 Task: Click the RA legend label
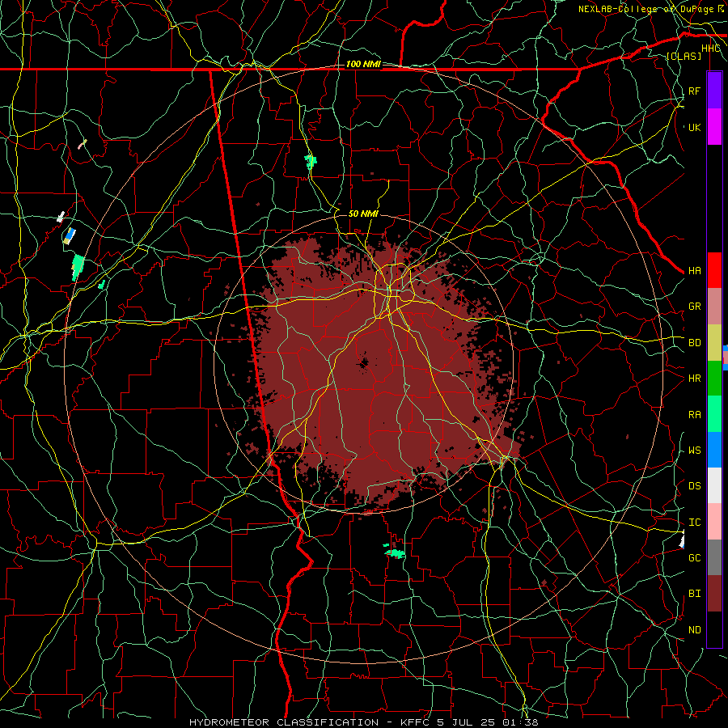[694, 415]
